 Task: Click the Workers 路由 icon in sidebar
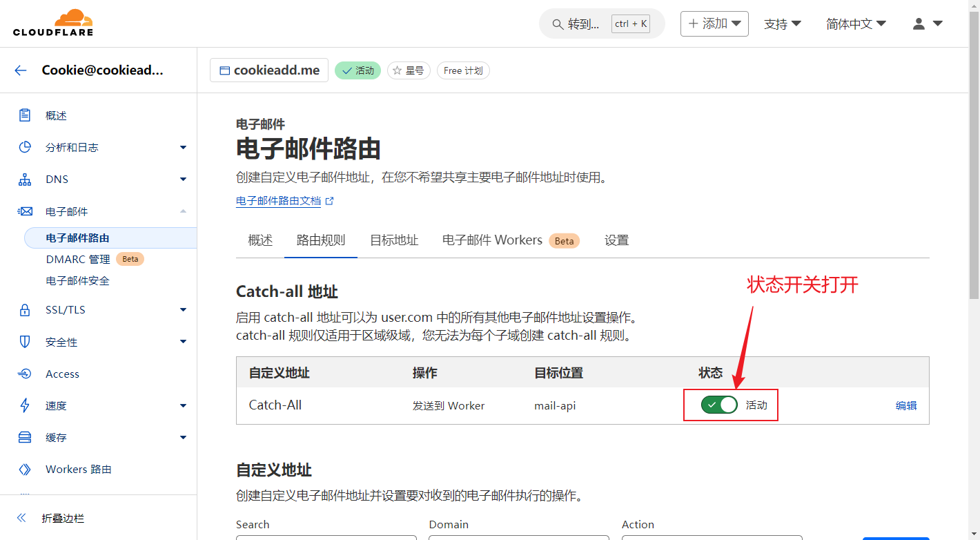tap(25, 470)
